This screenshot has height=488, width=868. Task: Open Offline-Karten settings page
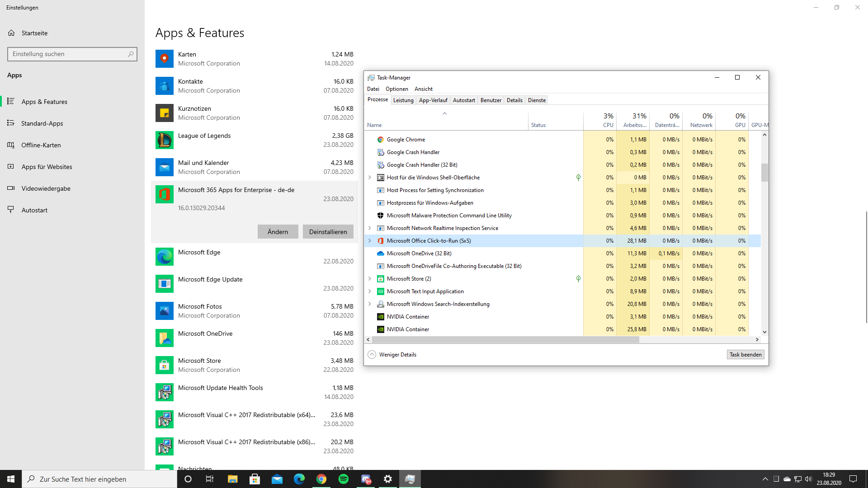(x=72, y=145)
